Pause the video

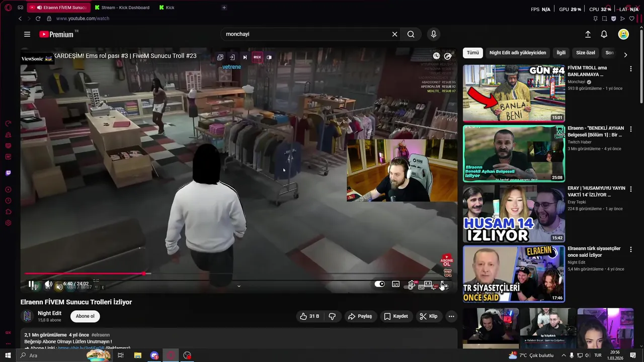tap(31, 284)
